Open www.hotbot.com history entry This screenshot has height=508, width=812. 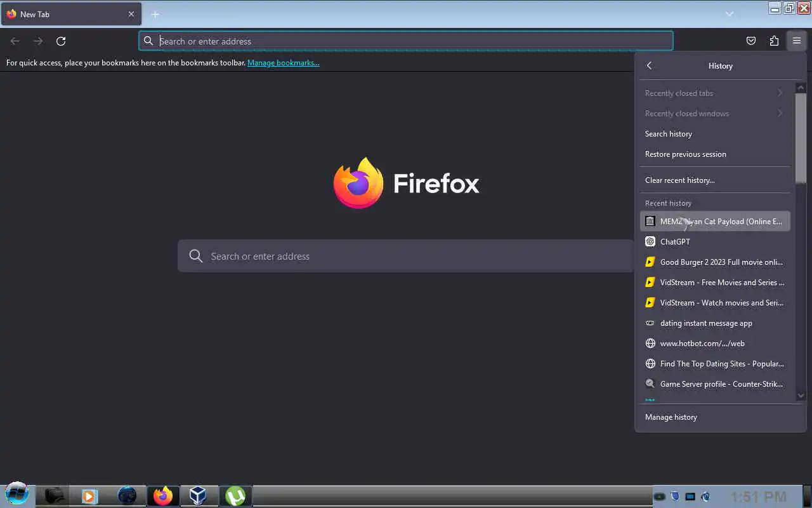[715, 344]
